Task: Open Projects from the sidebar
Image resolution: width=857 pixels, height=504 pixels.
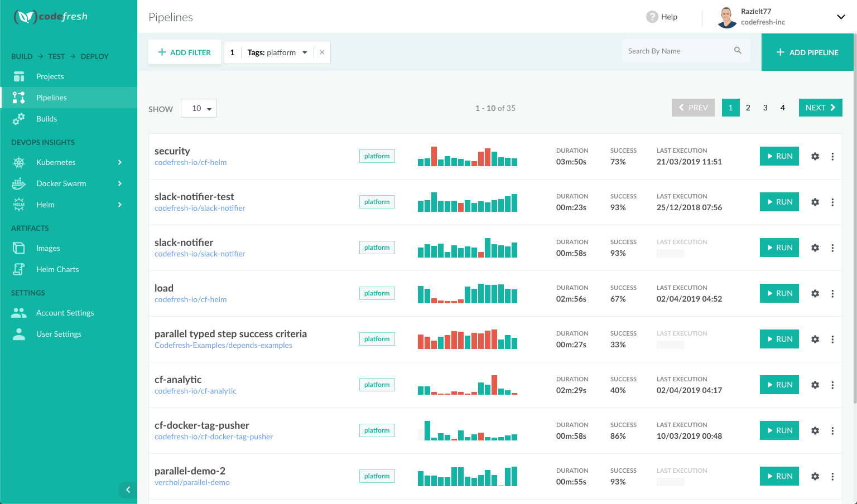Action: [69, 76]
